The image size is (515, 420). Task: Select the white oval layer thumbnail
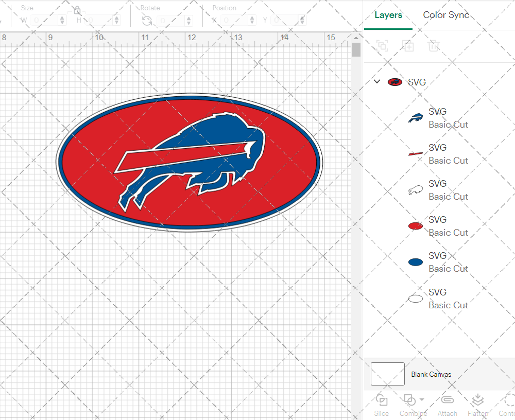416,299
